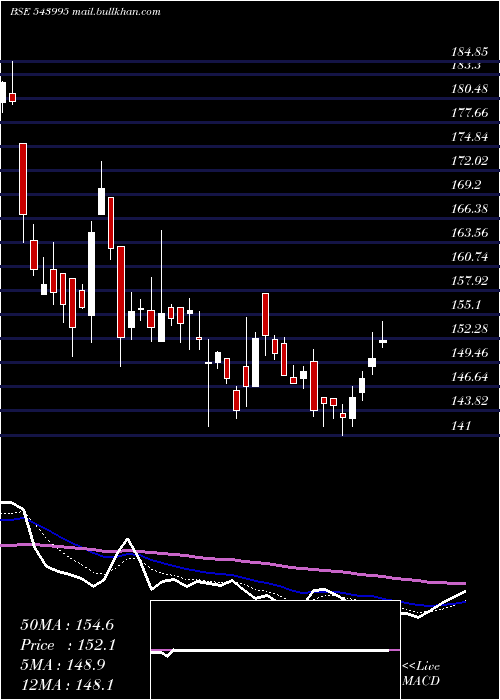Click the 180.48 price level label
Screen dimensions: 500x700
point(469,89)
